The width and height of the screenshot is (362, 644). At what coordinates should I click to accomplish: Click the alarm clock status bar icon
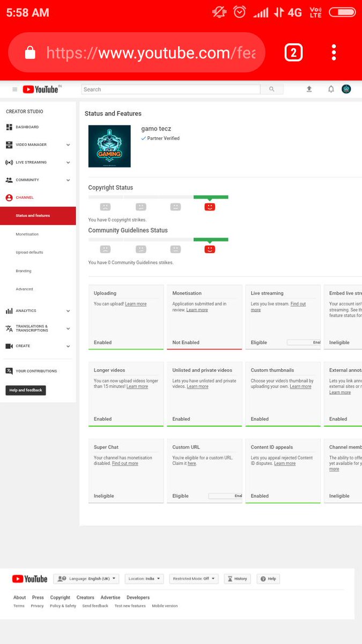point(240,12)
